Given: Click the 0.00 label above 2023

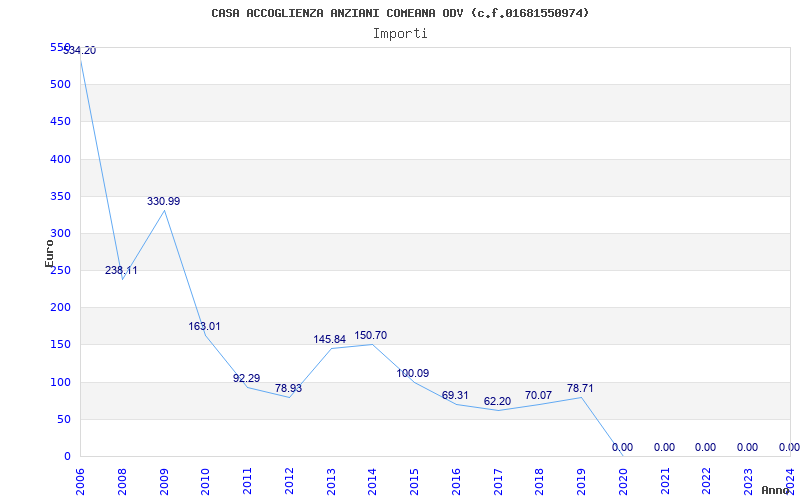Looking at the screenshot, I should coord(747,447).
